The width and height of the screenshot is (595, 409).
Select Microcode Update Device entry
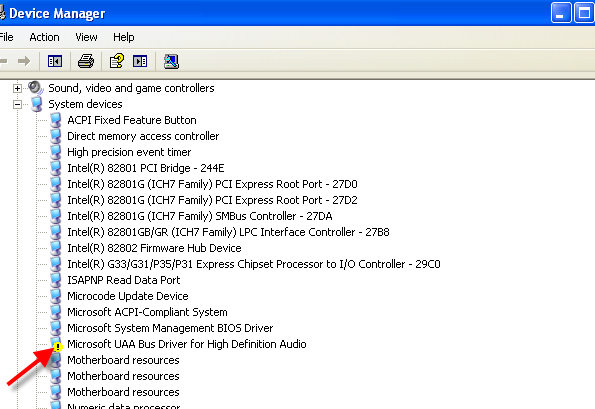pyautogui.click(x=128, y=296)
